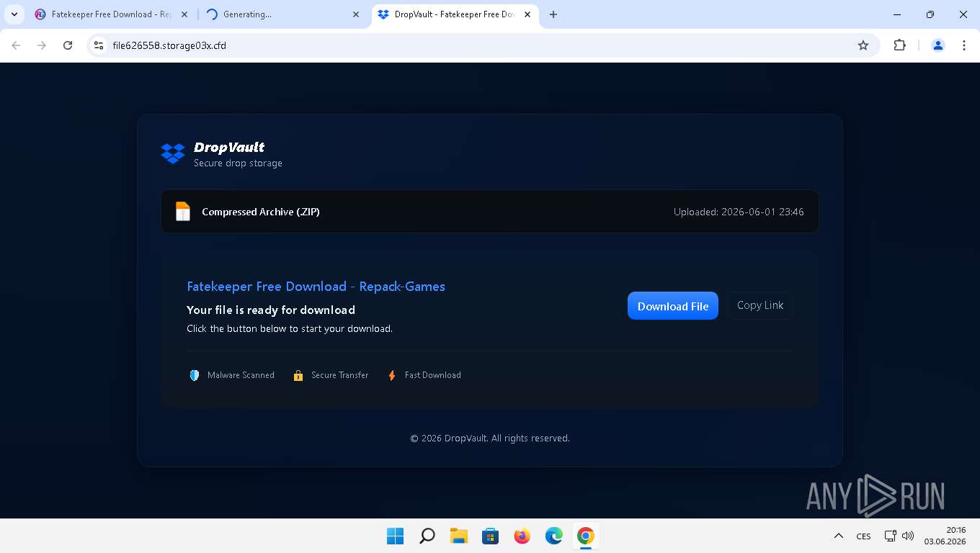Click the DropVault brand name heading
The height and width of the screenshot is (553, 980).
229,148
